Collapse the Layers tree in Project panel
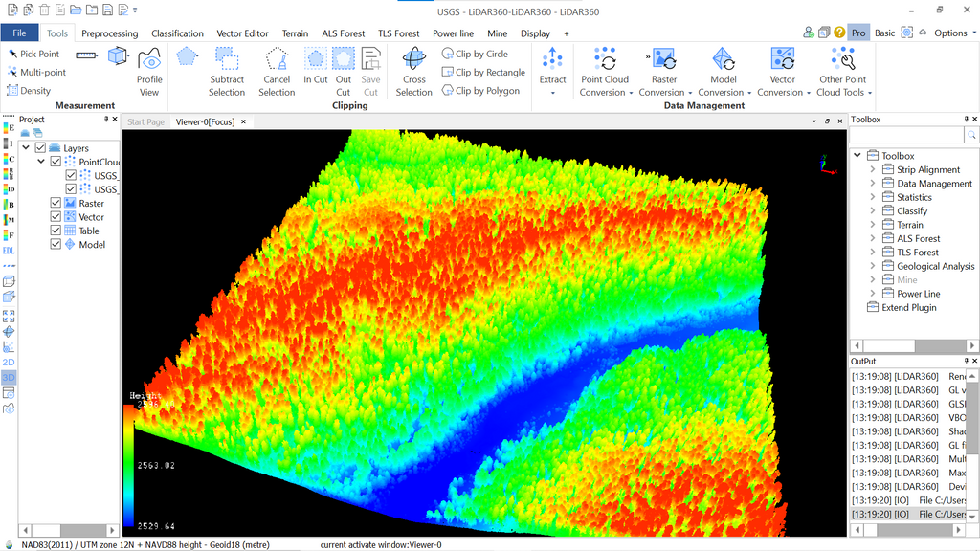This screenshot has height=551, width=980. click(x=26, y=147)
